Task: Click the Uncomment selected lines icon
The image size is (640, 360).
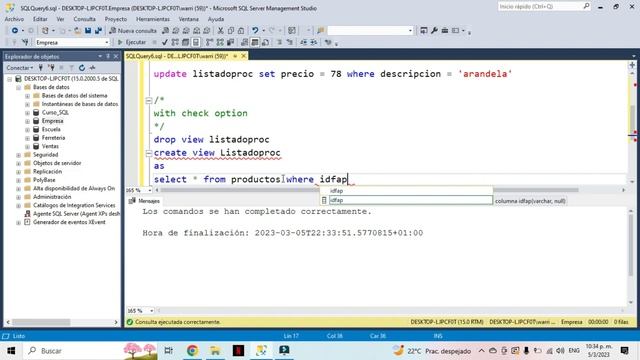Action: 290,42
